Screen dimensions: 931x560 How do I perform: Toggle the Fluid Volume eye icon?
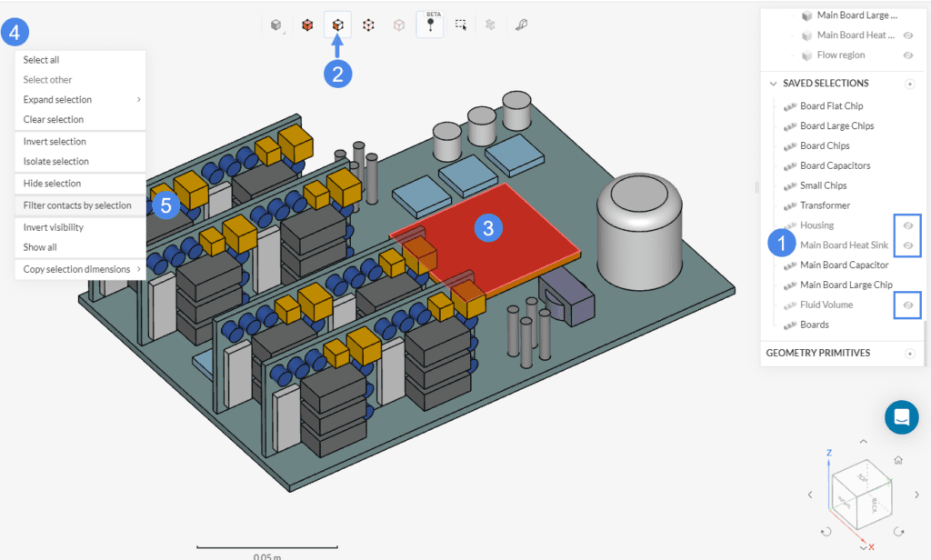click(906, 305)
